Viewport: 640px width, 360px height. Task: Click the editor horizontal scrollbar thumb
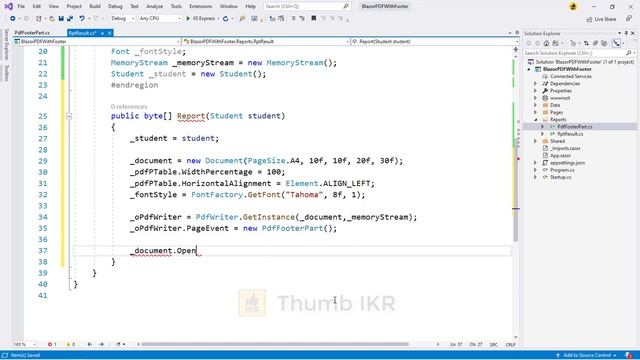[x=275, y=344]
